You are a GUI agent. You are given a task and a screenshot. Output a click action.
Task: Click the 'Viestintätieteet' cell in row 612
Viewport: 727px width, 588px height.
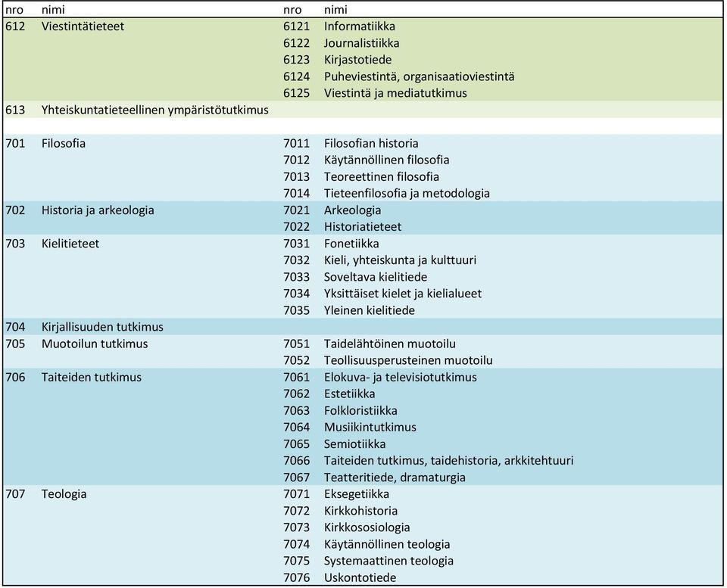point(83,26)
